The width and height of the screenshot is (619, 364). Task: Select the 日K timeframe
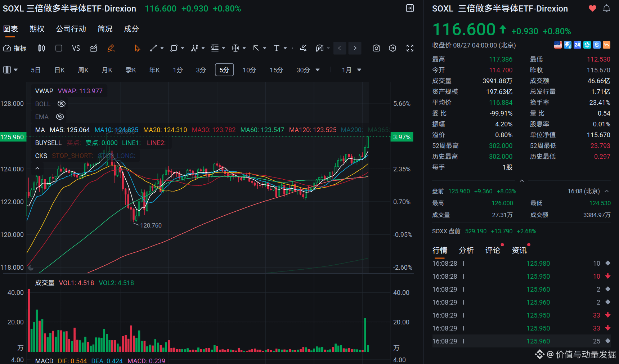60,70
